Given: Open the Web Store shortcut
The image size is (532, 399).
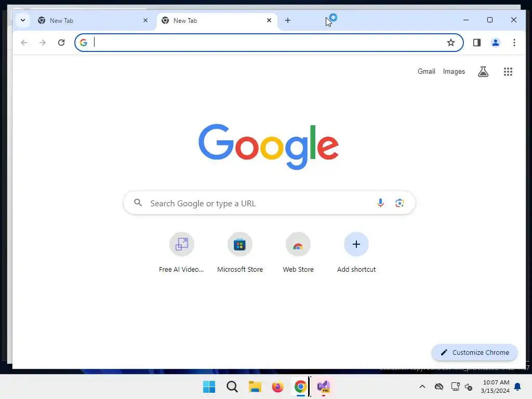Looking at the screenshot, I should [298, 253].
